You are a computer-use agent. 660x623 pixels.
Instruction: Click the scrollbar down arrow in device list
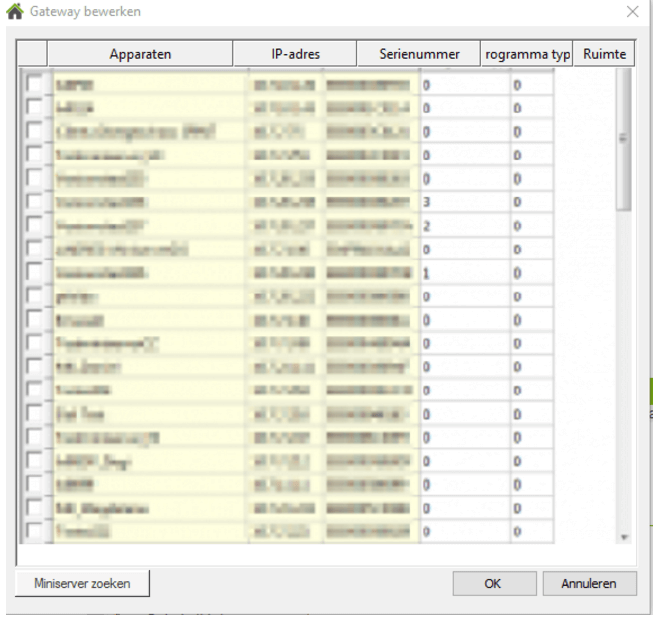(625, 537)
